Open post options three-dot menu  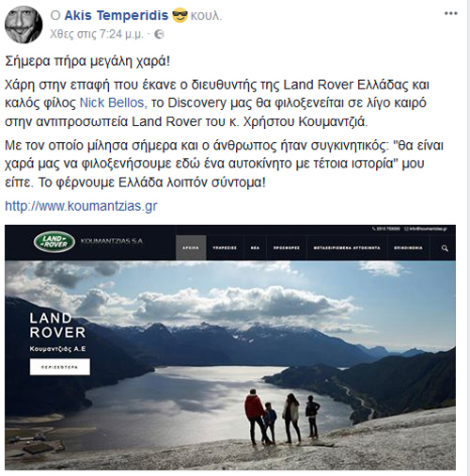pyautogui.click(x=451, y=14)
